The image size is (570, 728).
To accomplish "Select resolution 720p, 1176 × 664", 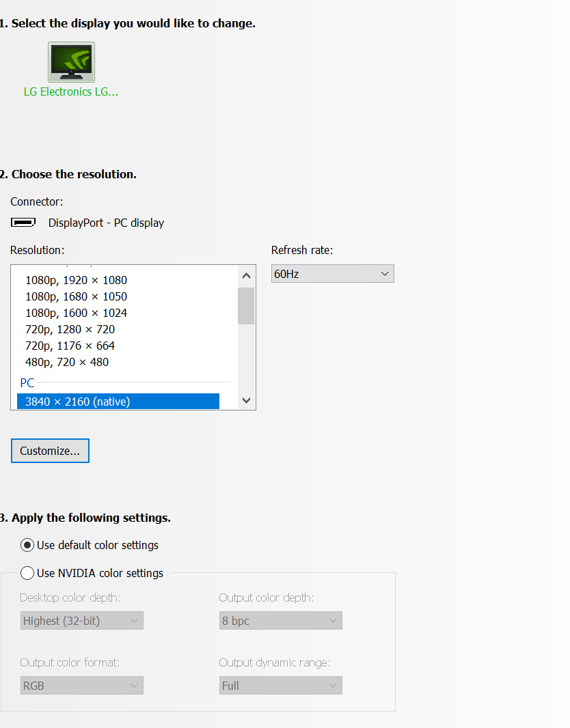I will click(70, 346).
